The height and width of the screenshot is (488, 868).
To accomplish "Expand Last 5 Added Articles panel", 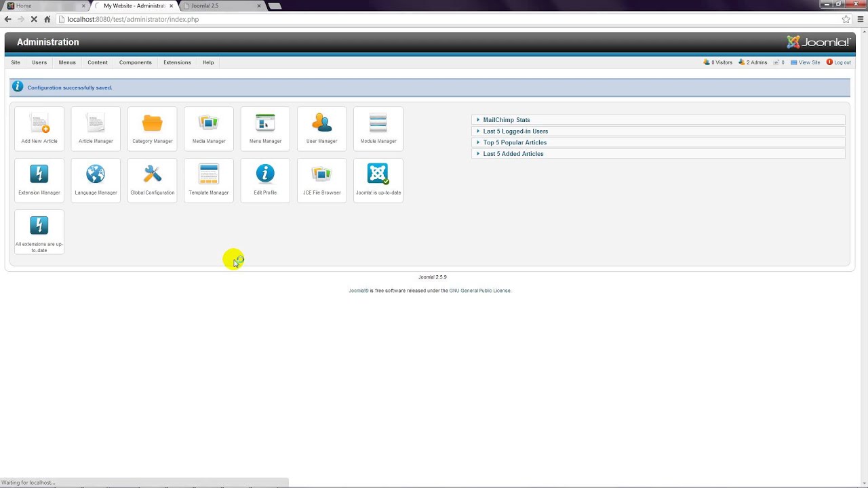I will point(658,154).
